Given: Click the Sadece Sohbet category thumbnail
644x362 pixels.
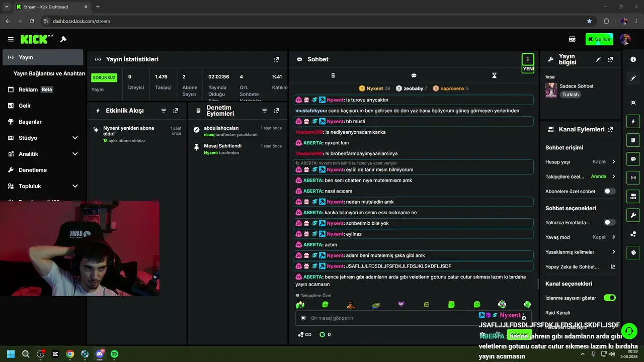Looking at the screenshot, I should [x=551, y=90].
